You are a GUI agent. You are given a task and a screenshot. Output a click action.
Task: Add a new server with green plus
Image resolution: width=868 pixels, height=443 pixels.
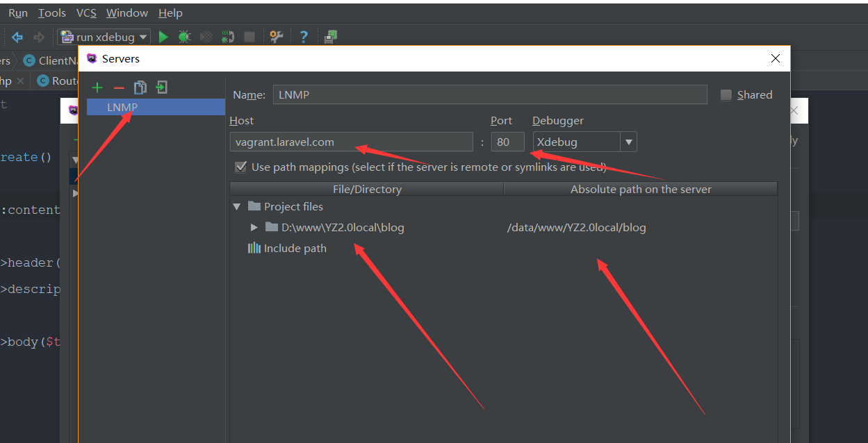pos(97,87)
